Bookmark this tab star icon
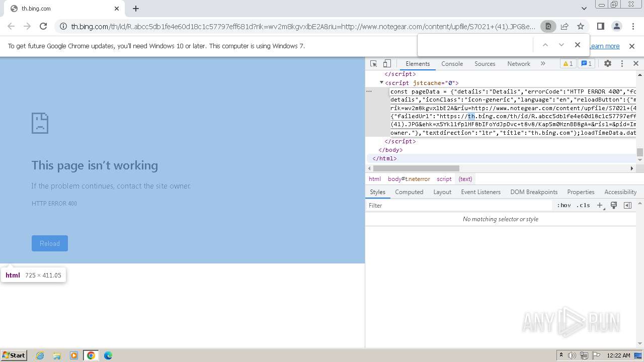 [x=581, y=26]
